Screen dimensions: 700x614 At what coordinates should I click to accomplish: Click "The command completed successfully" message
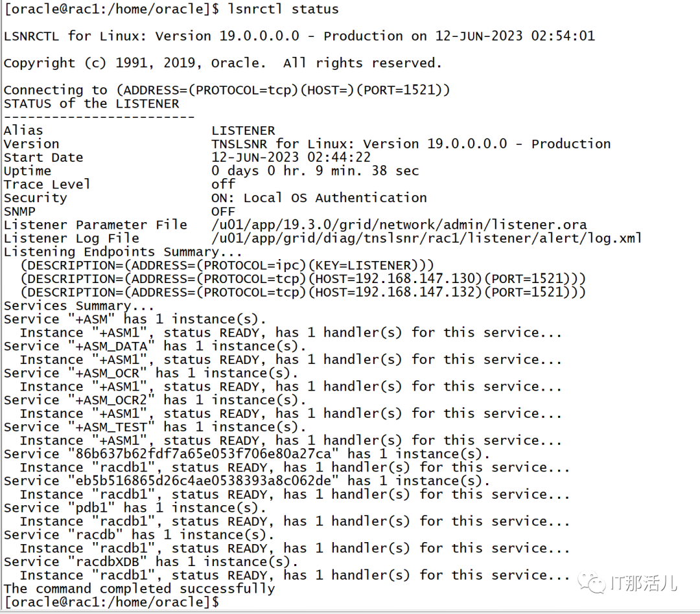coord(139,589)
